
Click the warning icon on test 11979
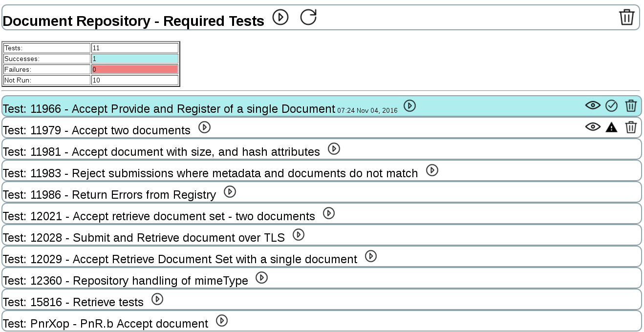(612, 127)
